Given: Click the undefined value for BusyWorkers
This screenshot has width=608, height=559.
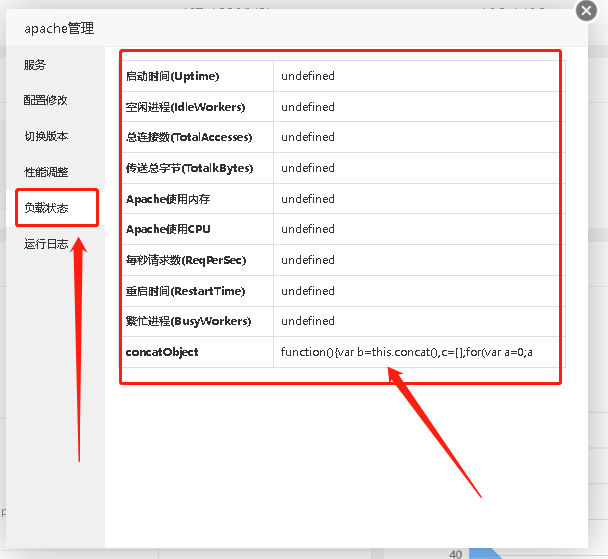Looking at the screenshot, I should [x=308, y=321].
